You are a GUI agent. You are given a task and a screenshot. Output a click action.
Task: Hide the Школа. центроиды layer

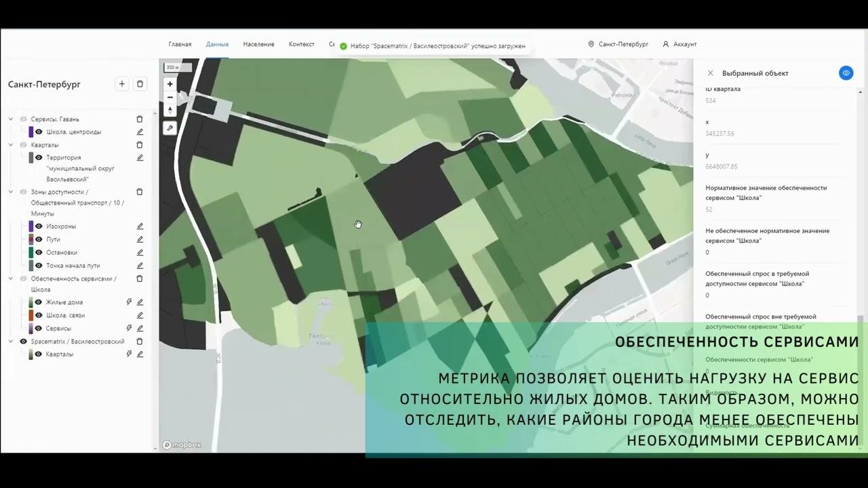(39, 132)
